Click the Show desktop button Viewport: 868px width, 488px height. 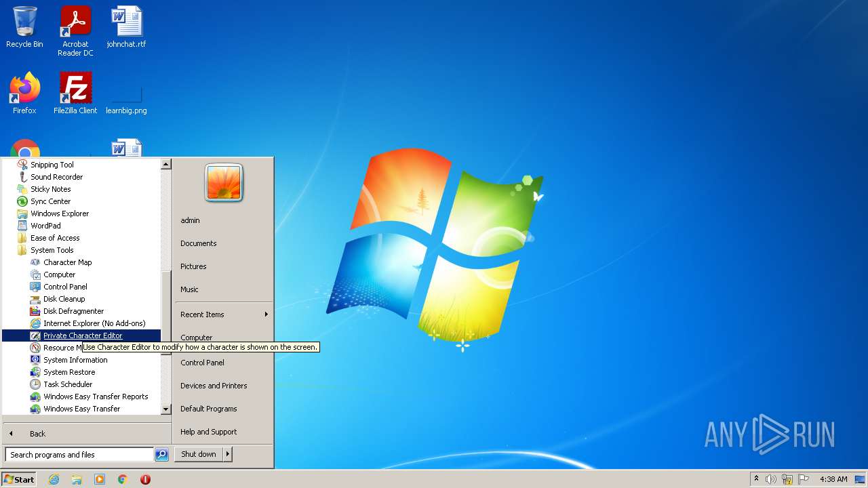861,479
